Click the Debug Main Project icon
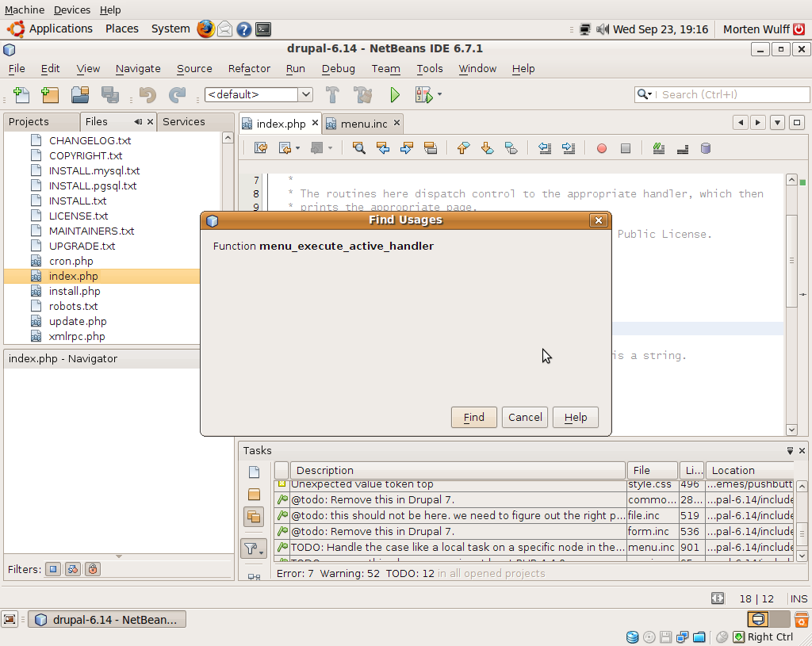Viewport: 812px width, 646px height. [423, 95]
